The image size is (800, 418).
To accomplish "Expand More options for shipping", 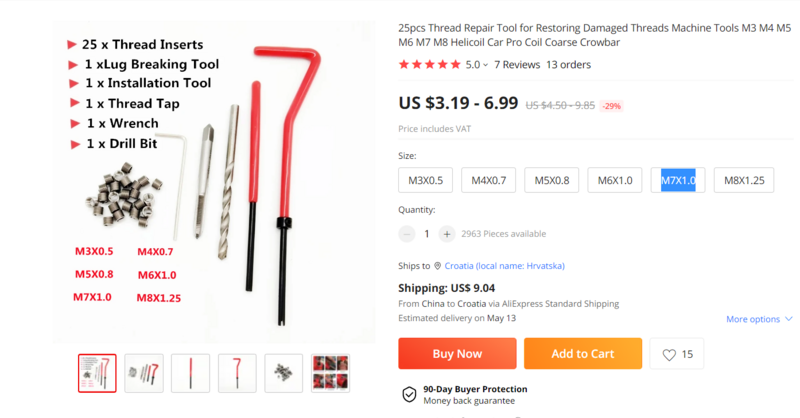I will 759,319.
